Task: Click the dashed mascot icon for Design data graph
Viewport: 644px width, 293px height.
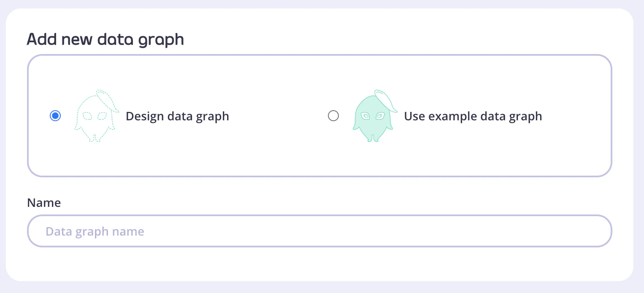Action: 96,115
